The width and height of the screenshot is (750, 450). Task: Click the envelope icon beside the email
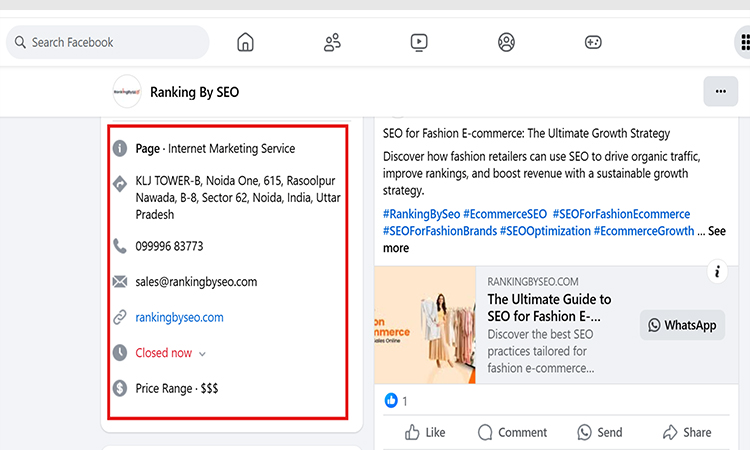[x=120, y=282]
